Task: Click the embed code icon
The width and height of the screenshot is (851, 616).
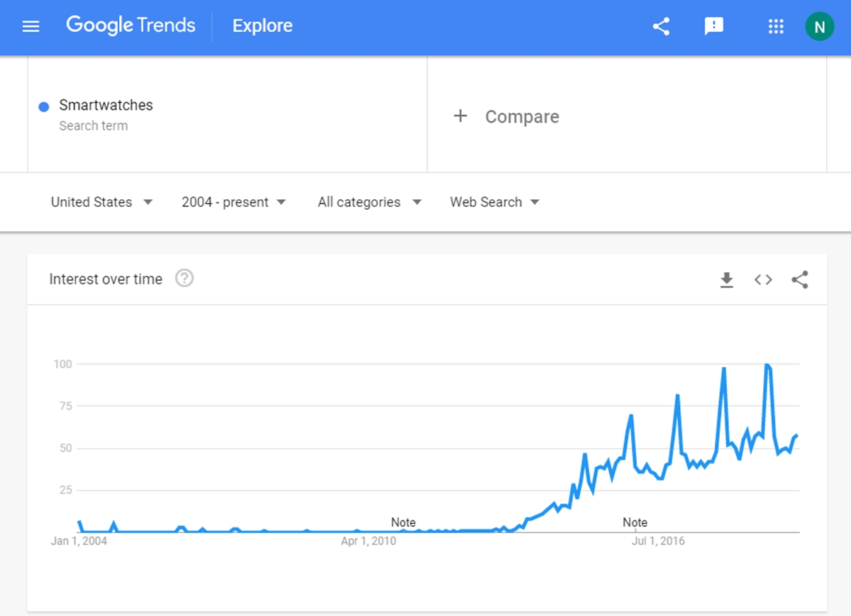Action: [763, 280]
